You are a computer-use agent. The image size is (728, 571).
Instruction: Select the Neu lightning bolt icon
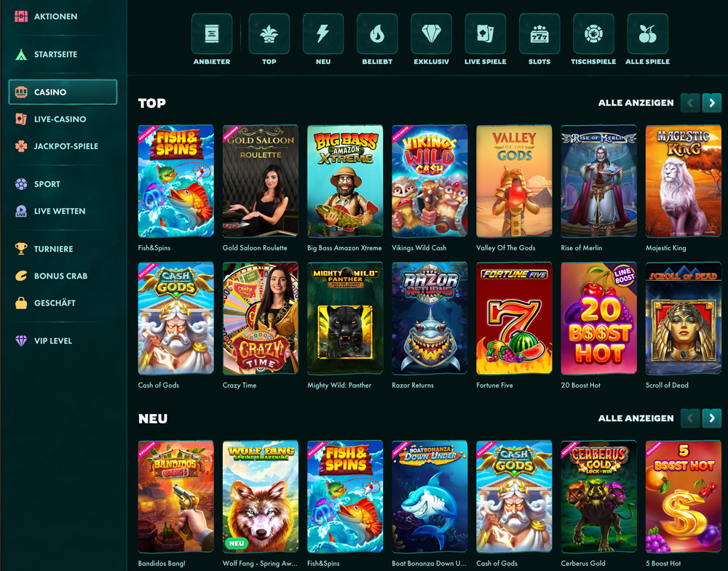coord(323,34)
